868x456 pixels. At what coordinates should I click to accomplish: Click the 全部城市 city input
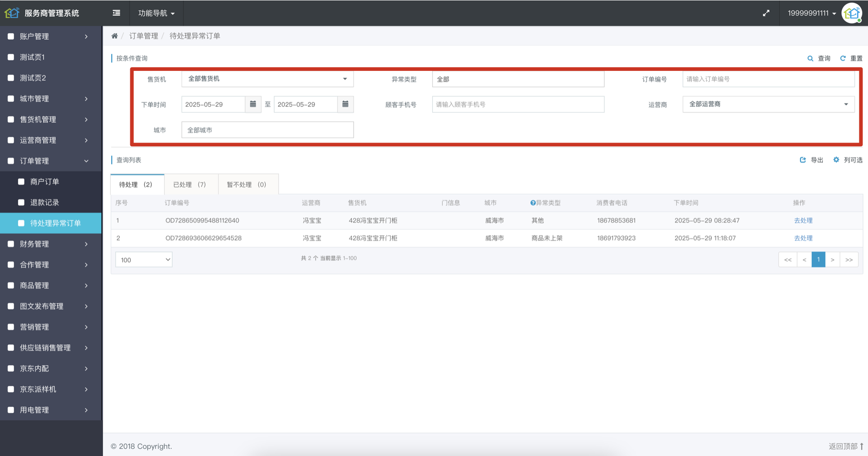(267, 130)
